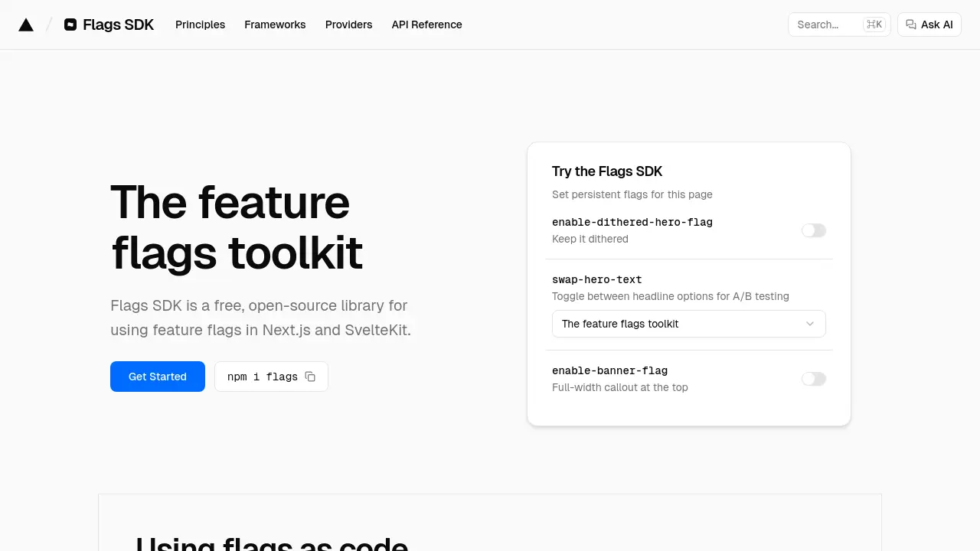The height and width of the screenshot is (551, 980).
Task: Copy the npm i flags command
Action: 310,377
